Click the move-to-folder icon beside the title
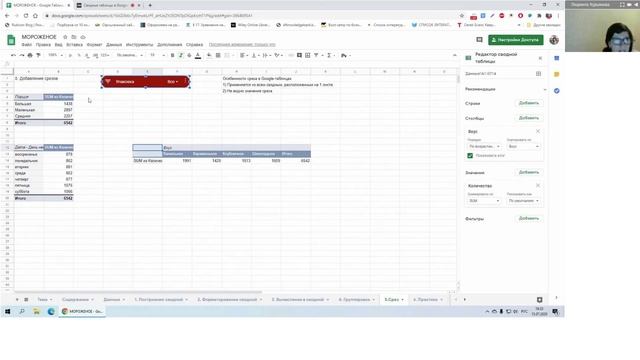This screenshot has height=360, width=640. point(74,37)
